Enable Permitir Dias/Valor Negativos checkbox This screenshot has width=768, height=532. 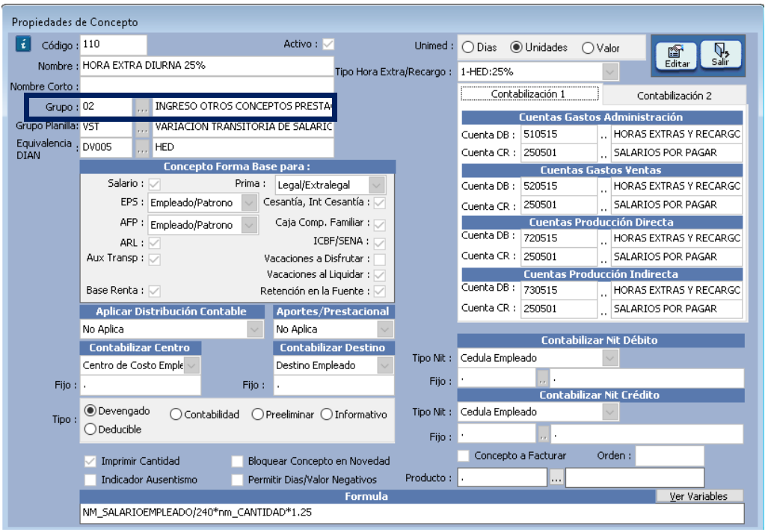(237, 480)
